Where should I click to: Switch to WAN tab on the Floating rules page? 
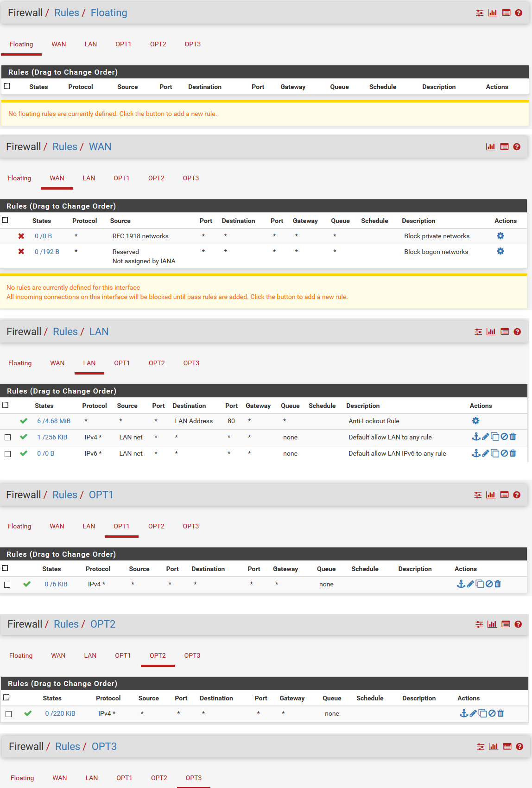[59, 44]
